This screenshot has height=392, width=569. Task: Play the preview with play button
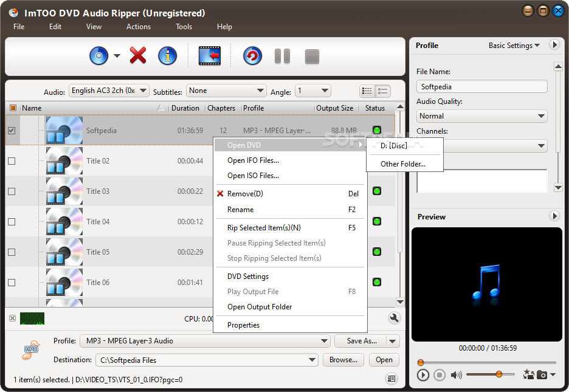(422, 375)
